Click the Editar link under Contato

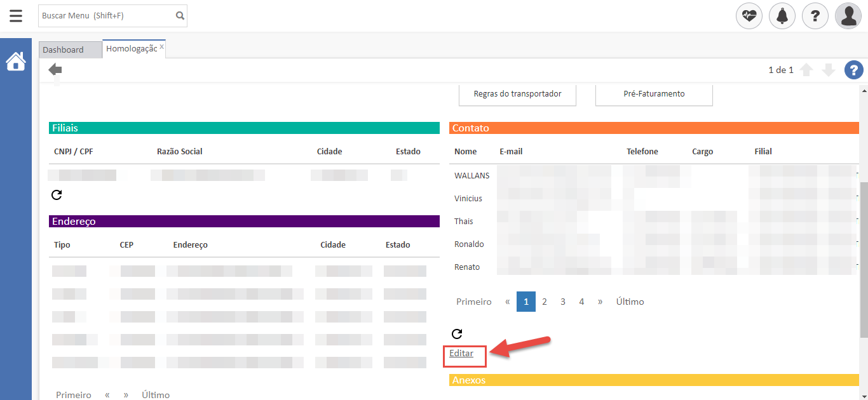461,354
